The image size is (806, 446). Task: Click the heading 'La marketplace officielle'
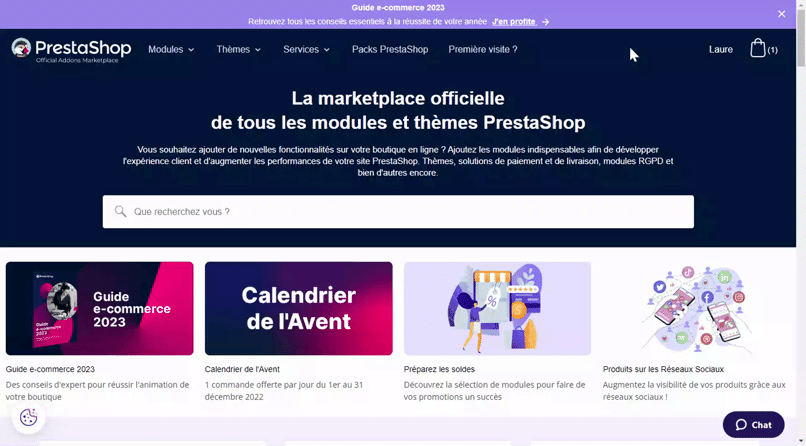point(398,98)
